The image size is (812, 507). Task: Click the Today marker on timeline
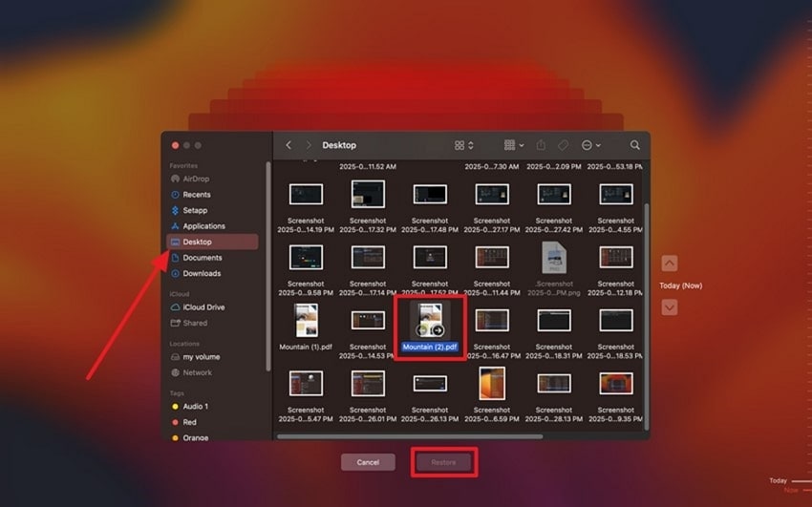(778, 480)
